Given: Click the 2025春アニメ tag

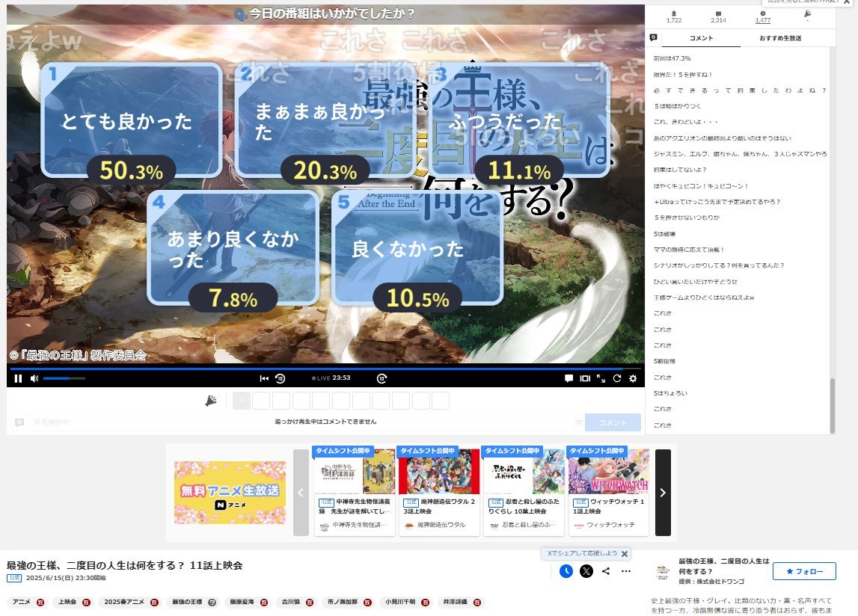Looking at the screenshot, I should (124, 602).
